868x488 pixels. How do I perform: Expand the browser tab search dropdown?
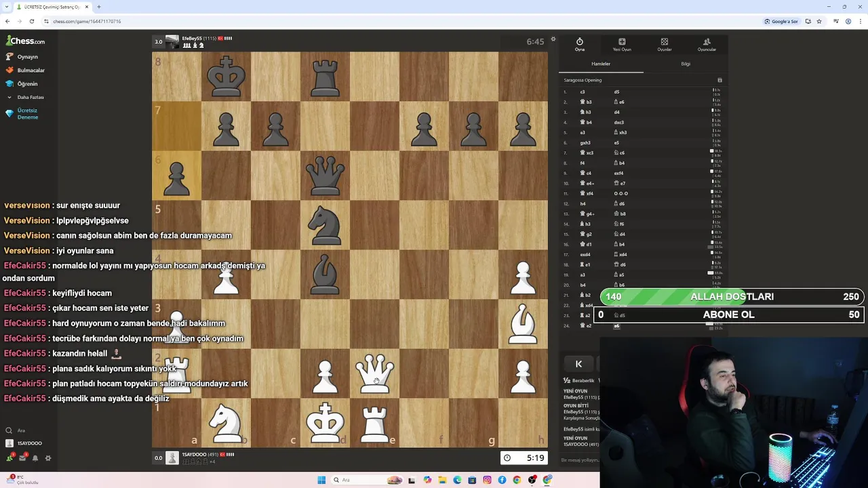click(x=7, y=7)
